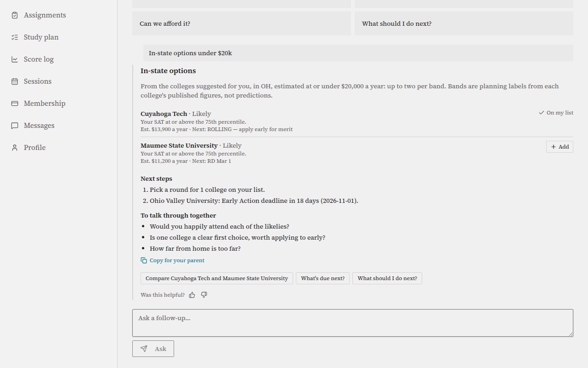Add Maumee State University to list
This screenshot has height=368, width=588.
point(560,147)
